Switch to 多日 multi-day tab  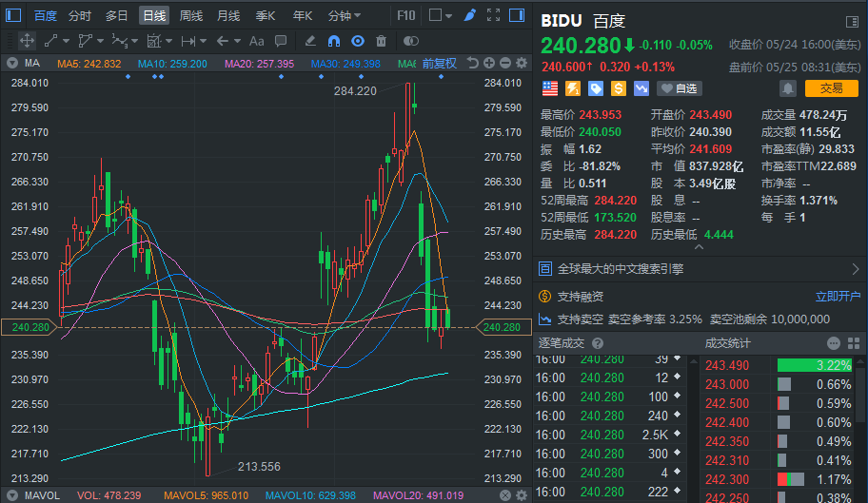pyautogui.click(x=117, y=15)
